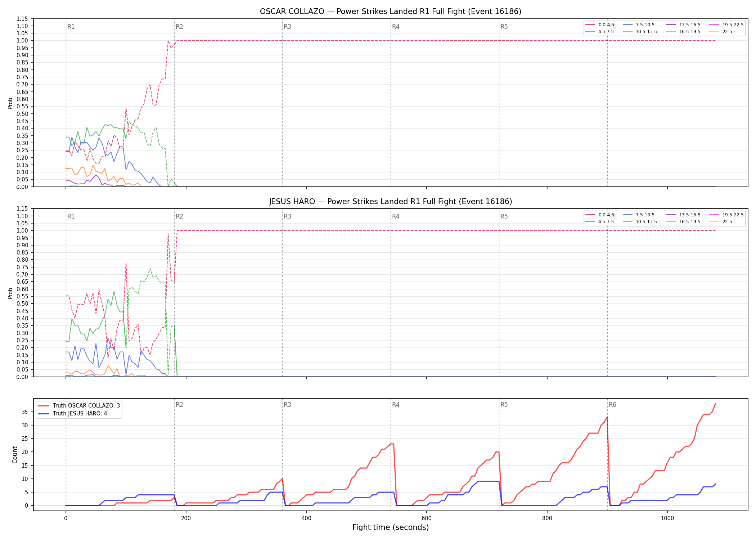This screenshot has width=756, height=540.
Task: Click the R3 round label in the Count chart
Action: pyautogui.click(x=287, y=405)
